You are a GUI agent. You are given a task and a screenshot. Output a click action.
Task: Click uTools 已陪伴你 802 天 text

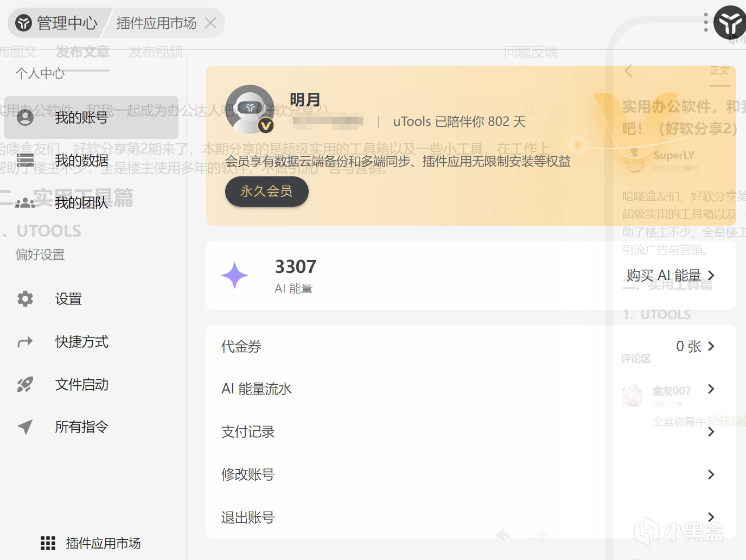coord(460,122)
